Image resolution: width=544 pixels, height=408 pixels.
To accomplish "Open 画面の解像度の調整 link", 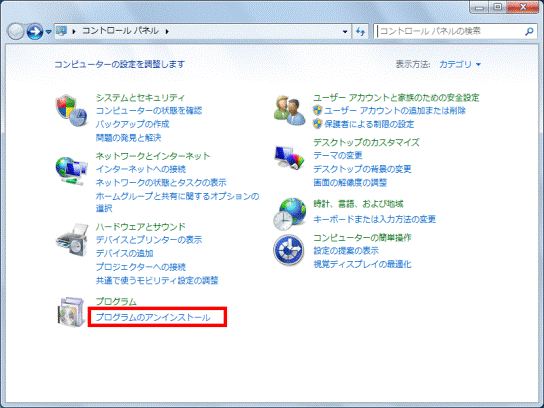I will pyautogui.click(x=350, y=182).
